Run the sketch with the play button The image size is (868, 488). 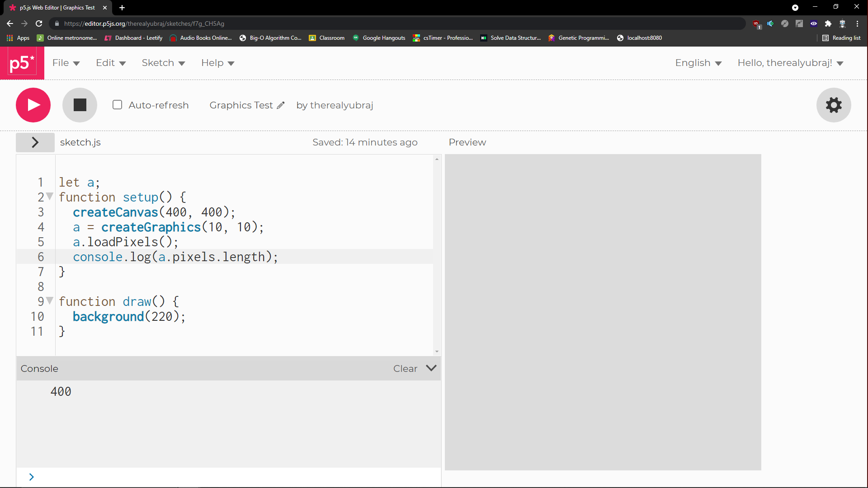click(x=33, y=105)
